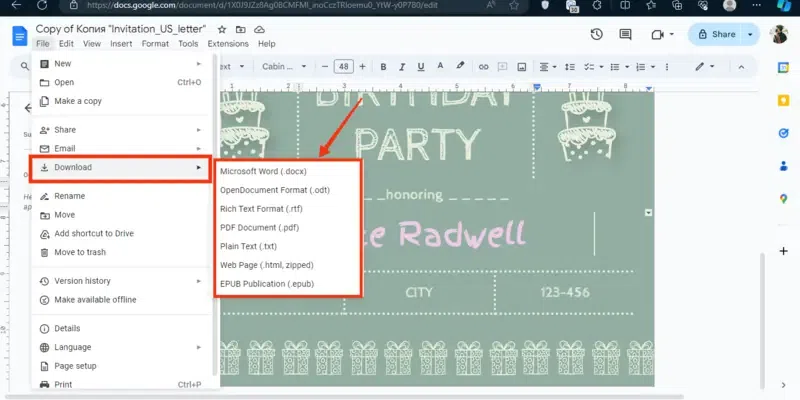The image size is (800, 400).
Task: Open more toolbar options dots
Action: point(667,67)
